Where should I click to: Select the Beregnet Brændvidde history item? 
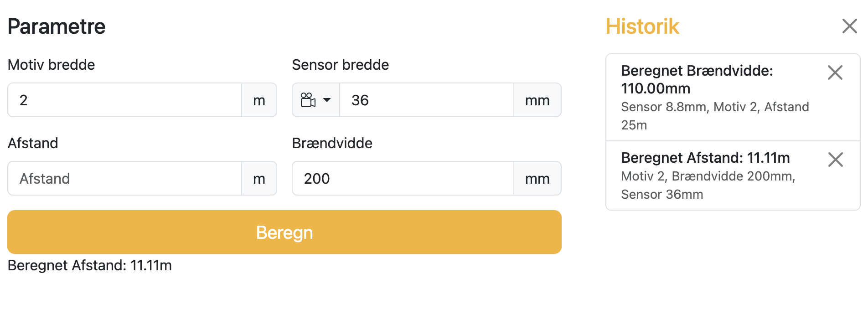pos(716,97)
